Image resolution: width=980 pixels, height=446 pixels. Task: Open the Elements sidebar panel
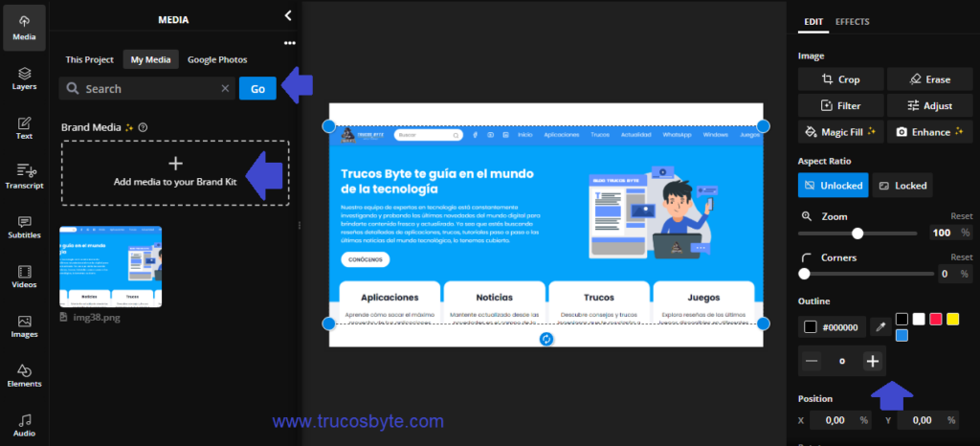(24, 376)
